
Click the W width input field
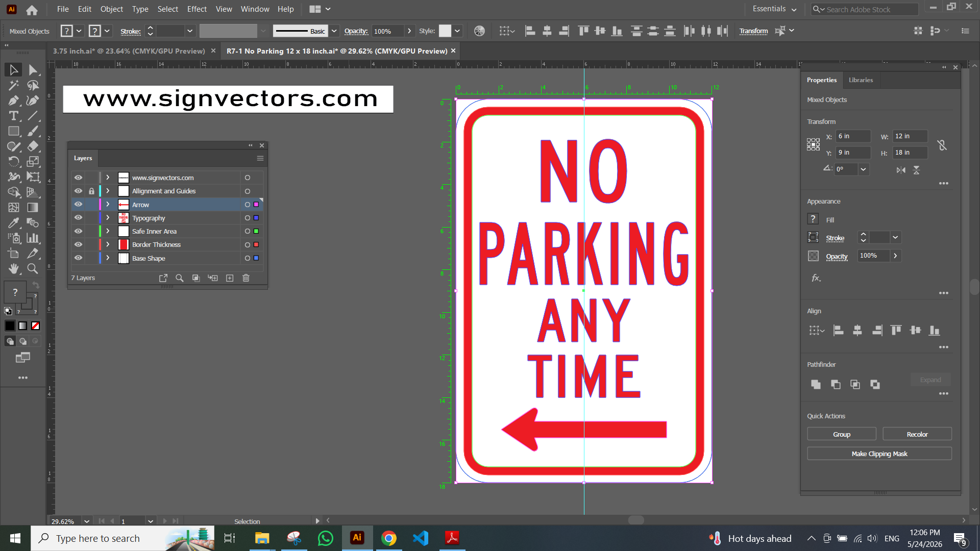tap(909, 136)
